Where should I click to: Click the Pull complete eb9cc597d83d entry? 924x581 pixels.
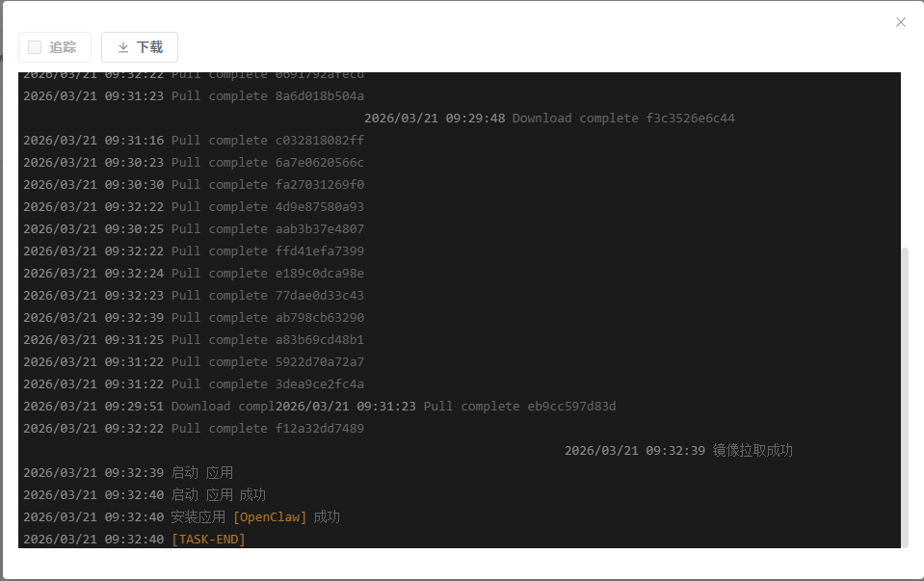tap(519, 407)
